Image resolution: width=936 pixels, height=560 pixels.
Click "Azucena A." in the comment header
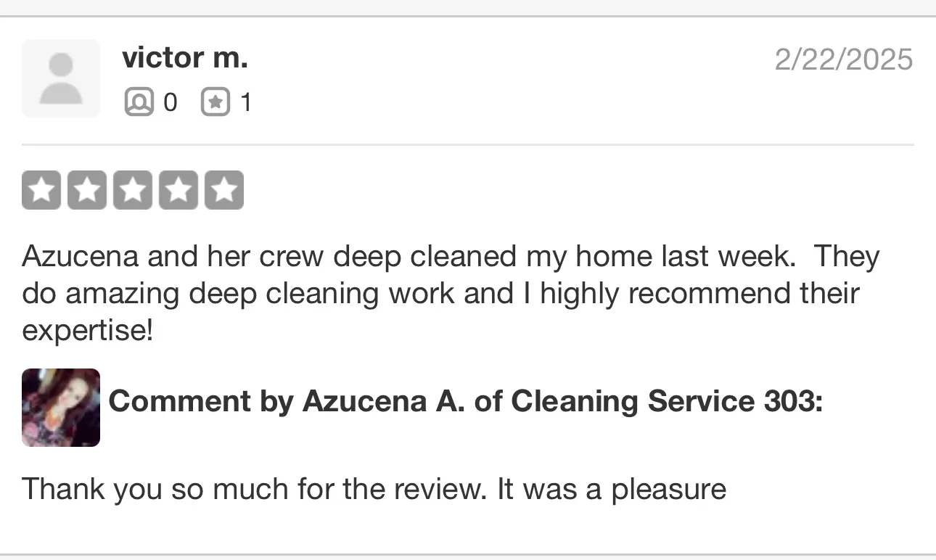pyautogui.click(x=384, y=401)
